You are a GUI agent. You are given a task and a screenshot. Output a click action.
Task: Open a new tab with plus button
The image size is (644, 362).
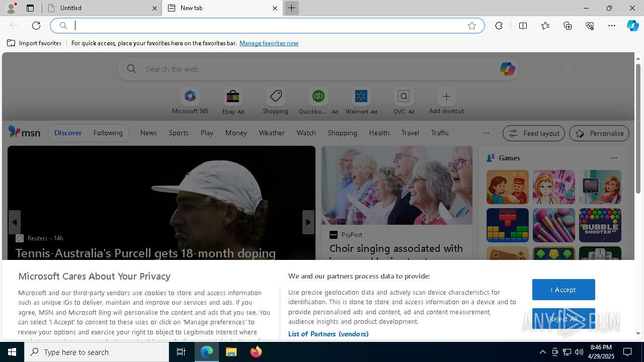[x=291, y=8]
